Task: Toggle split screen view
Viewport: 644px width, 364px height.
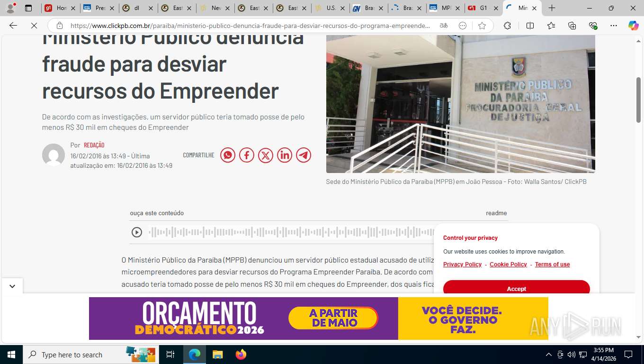Action: pos(530,26)
